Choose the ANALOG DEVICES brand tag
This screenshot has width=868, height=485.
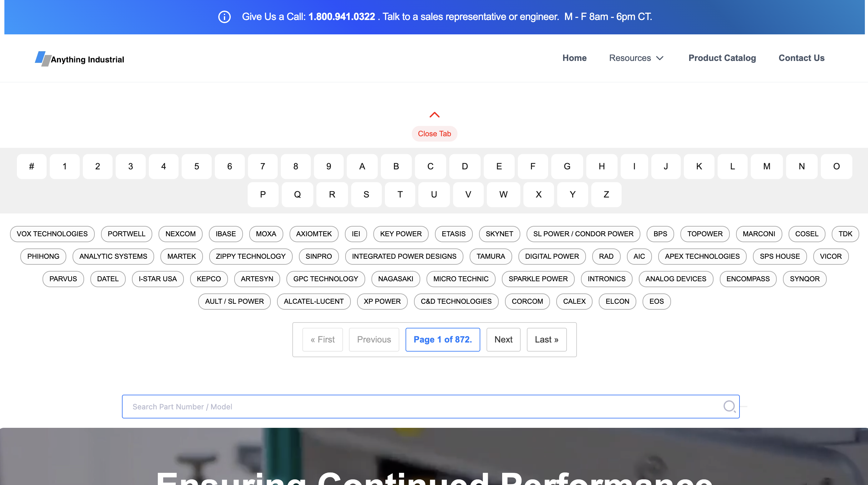pos(676,279)
